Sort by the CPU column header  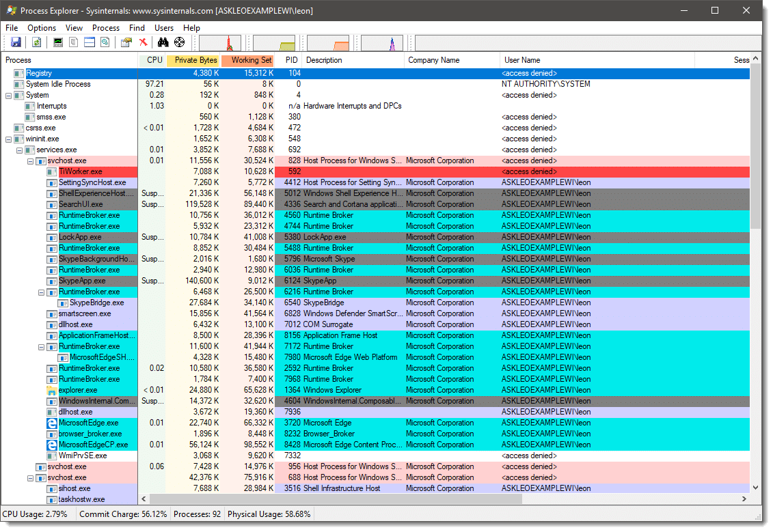pyautogui.click(x=152, y=60)
